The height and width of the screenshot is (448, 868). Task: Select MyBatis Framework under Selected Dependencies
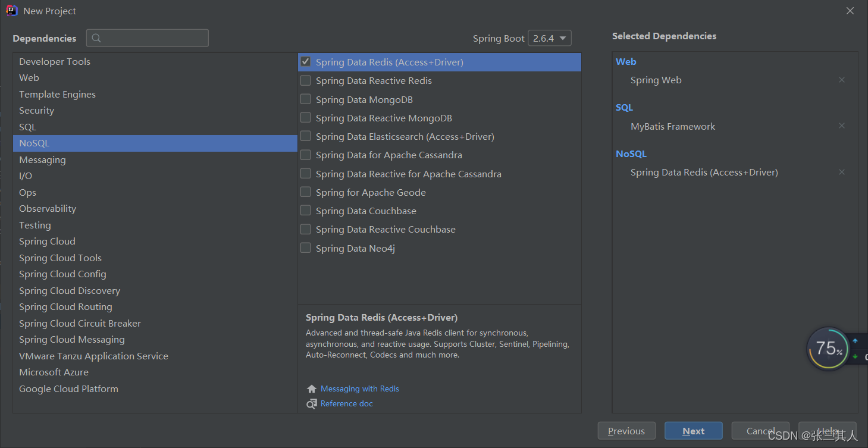point(673,126)
